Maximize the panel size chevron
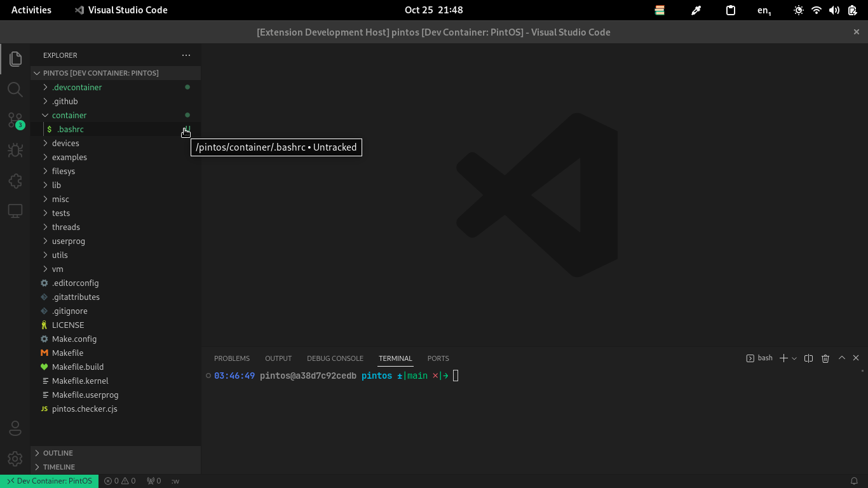This screenshot has height=488, width=868. 842,358
